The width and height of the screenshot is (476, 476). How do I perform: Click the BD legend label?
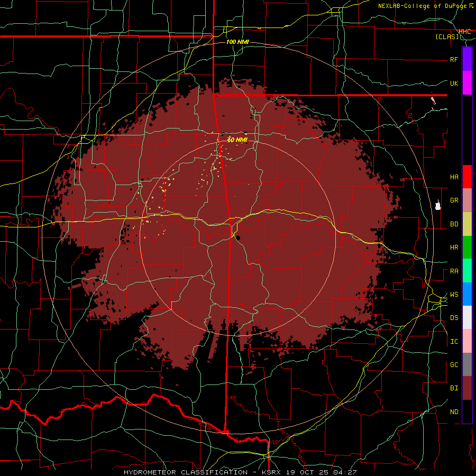coord(454,224)
